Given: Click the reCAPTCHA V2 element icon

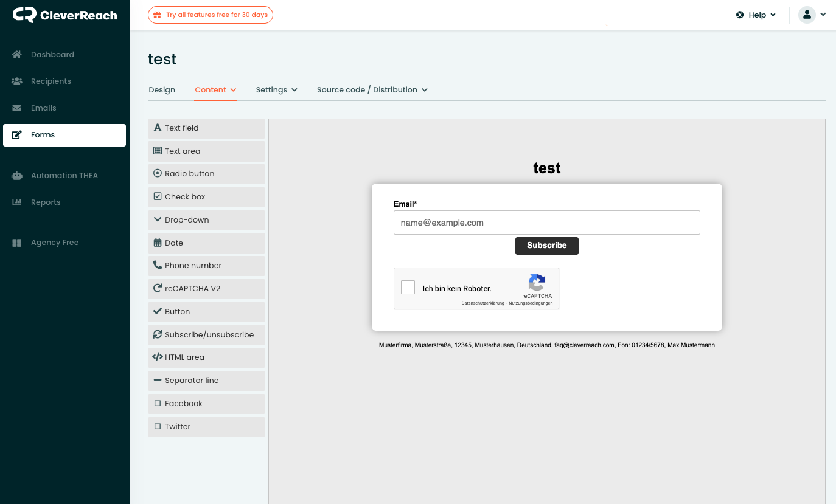Looking at the screenshot, I should coord(158,289).
